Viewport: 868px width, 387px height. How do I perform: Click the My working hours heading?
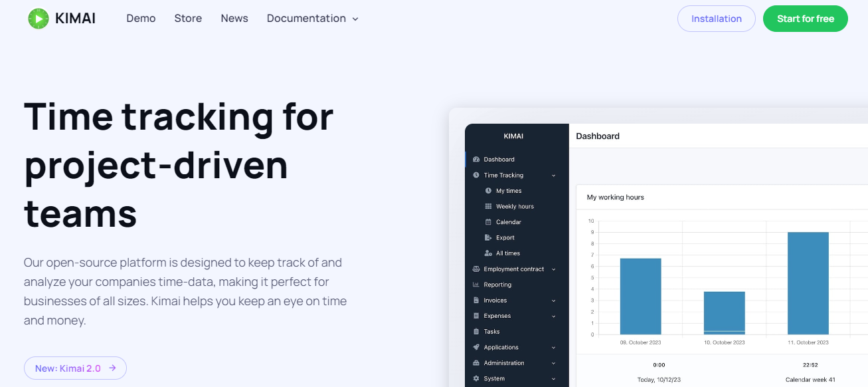click(616, 197)
